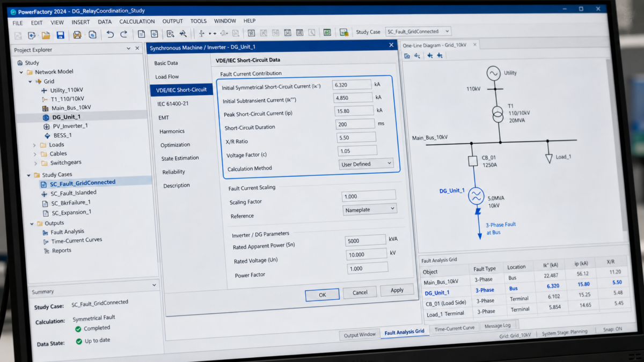The width and height of the screenshot is (644, 362).
Task: Click the Rated Apparent Power field
Action: 365,241
